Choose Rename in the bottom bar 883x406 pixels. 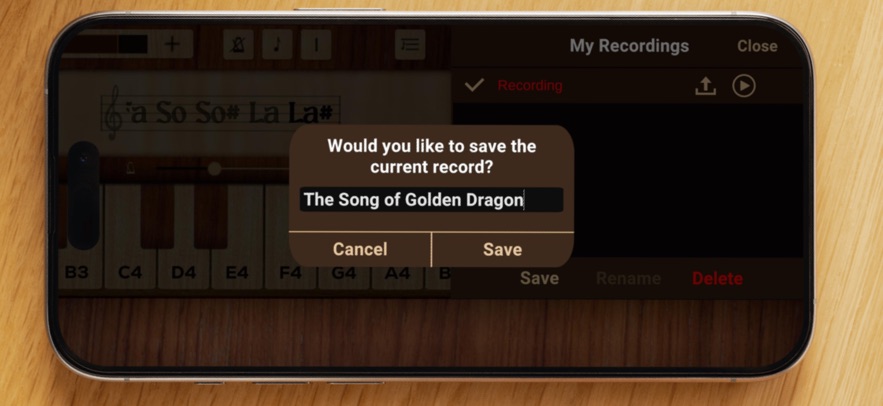[628, 278]
